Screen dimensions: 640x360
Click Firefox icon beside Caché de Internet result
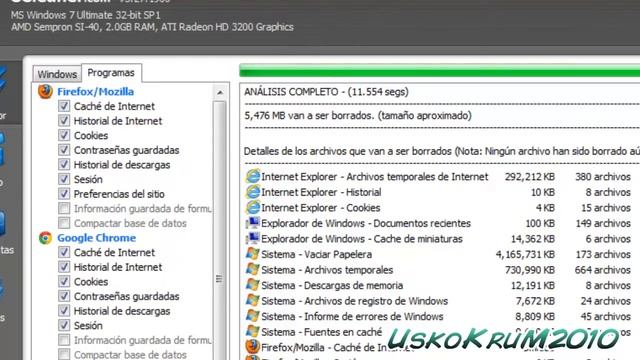[x=253, y=347]
